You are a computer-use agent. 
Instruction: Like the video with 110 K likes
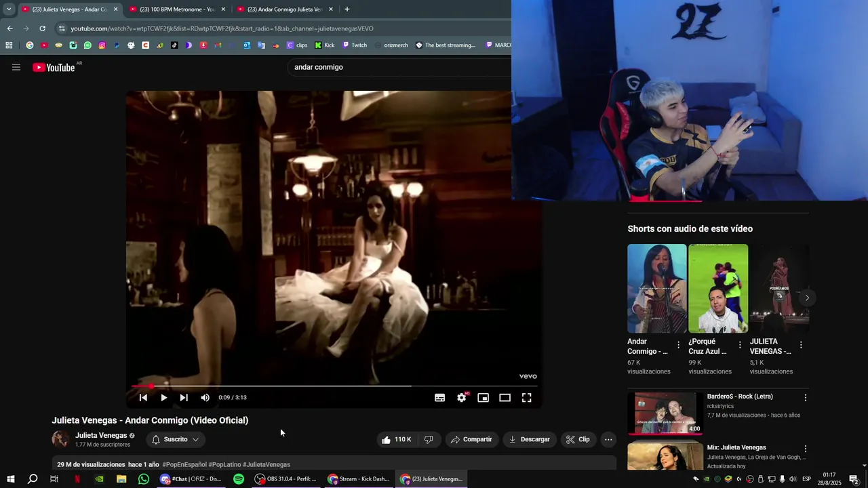[397, 439]
